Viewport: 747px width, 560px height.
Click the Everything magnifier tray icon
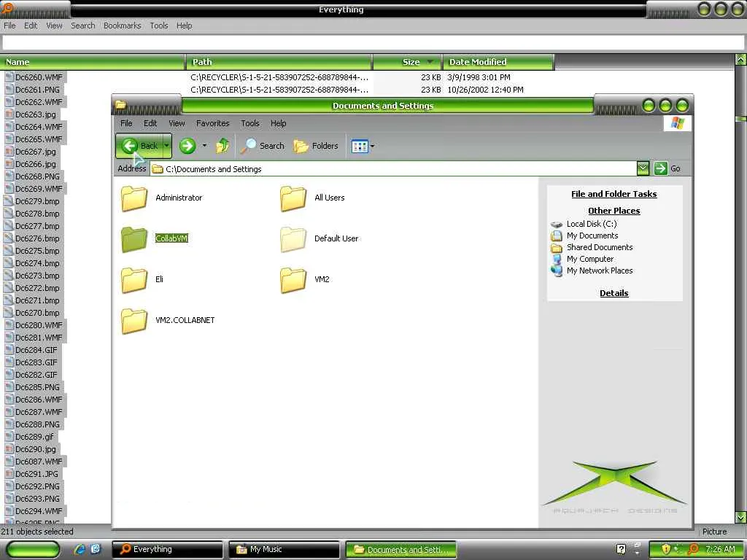pyautogui.click(x=693, y=549)
